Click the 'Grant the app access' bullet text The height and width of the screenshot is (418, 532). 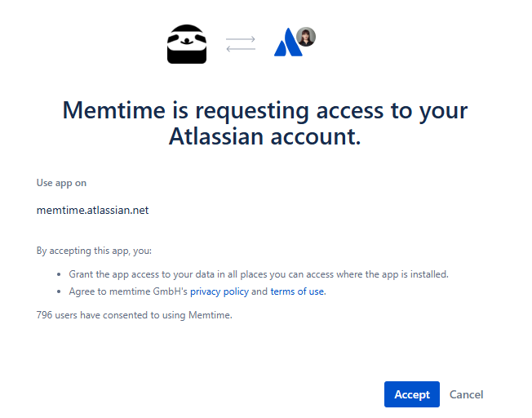point(259,274)
